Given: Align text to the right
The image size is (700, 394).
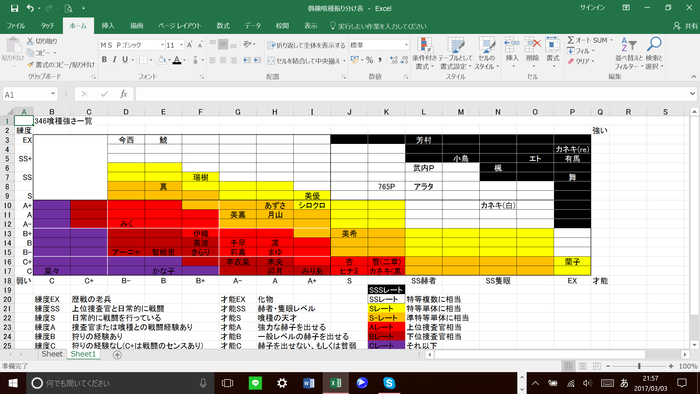Looking at the screenshot, I should tap(233, 60).
